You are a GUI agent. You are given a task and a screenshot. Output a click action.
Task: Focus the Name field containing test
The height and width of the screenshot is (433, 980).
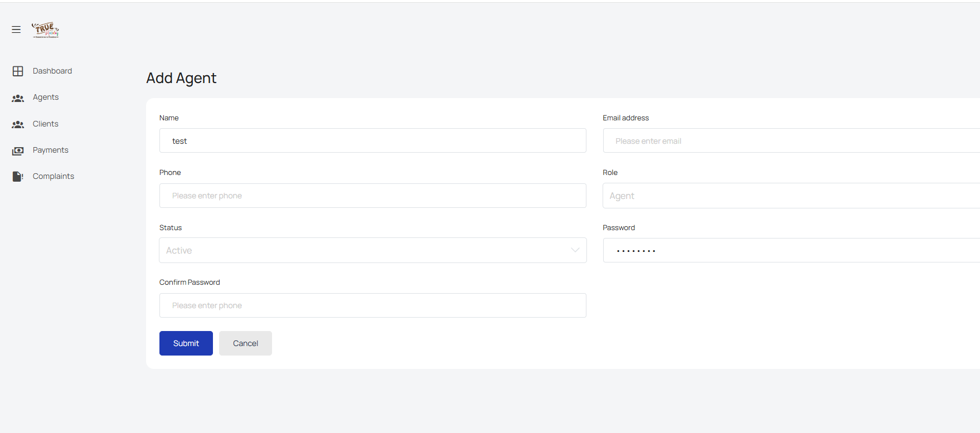[372, 141]
